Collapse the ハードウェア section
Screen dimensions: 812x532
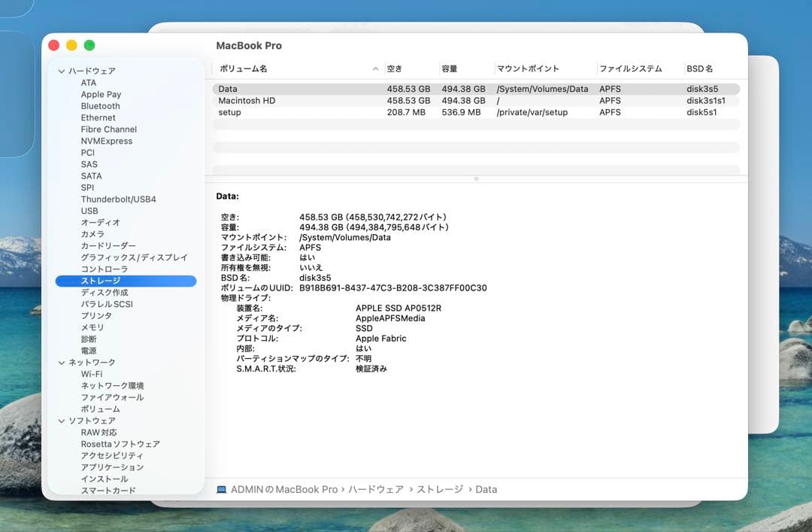[62, 71]
